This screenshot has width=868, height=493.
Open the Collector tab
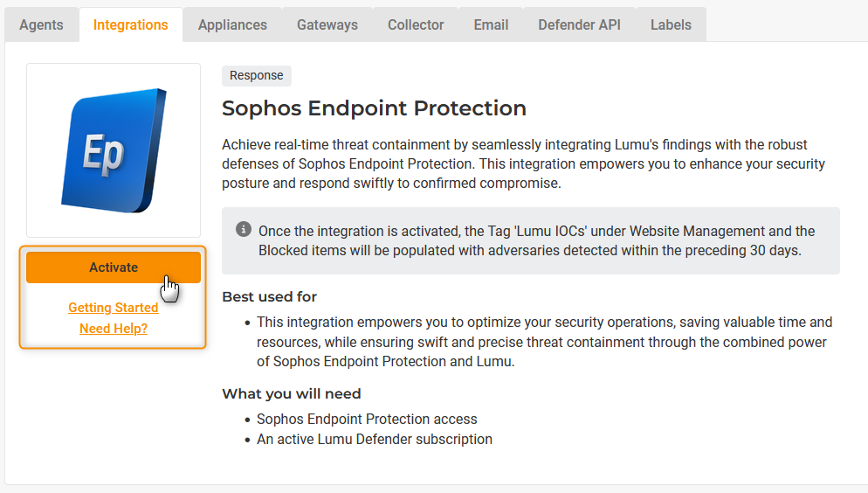[416, 24]
